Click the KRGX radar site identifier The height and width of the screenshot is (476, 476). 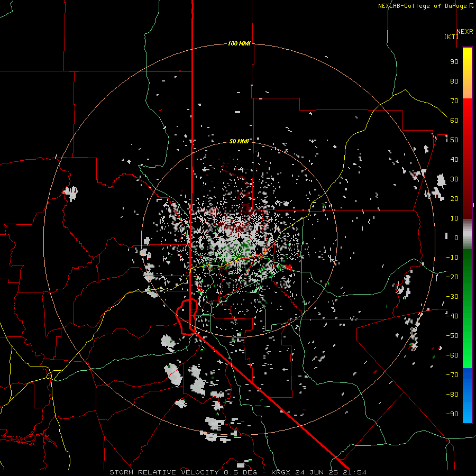[281, 472]
